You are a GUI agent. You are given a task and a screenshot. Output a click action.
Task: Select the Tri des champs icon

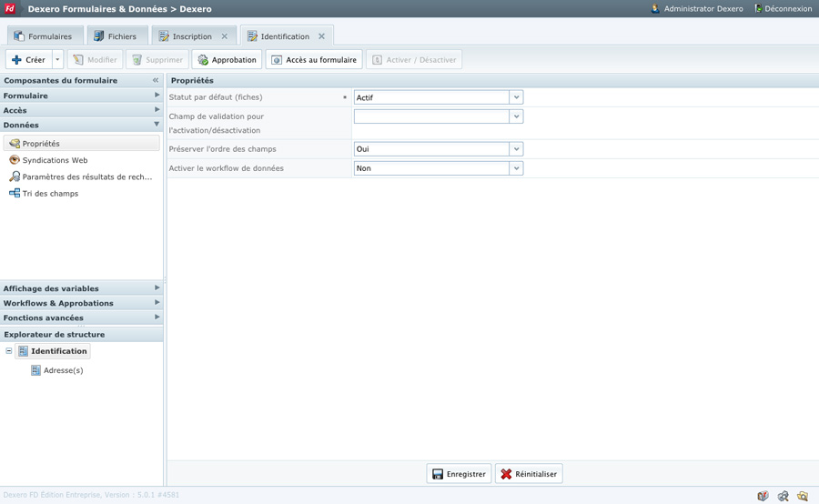(15, 194)
